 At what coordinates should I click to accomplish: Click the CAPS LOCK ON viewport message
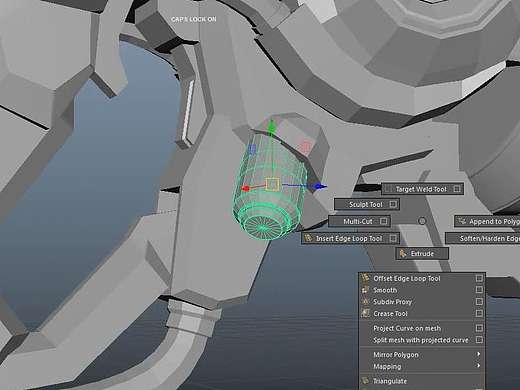tap(194, 19)
